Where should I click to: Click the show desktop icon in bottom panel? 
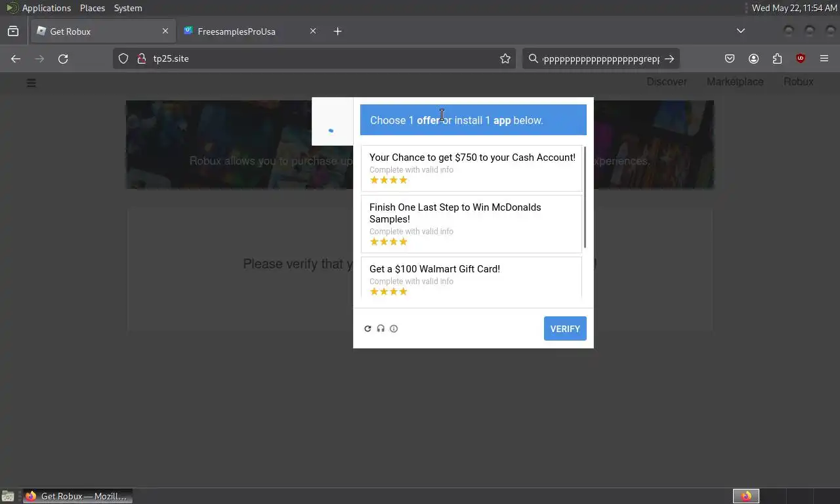8,496
